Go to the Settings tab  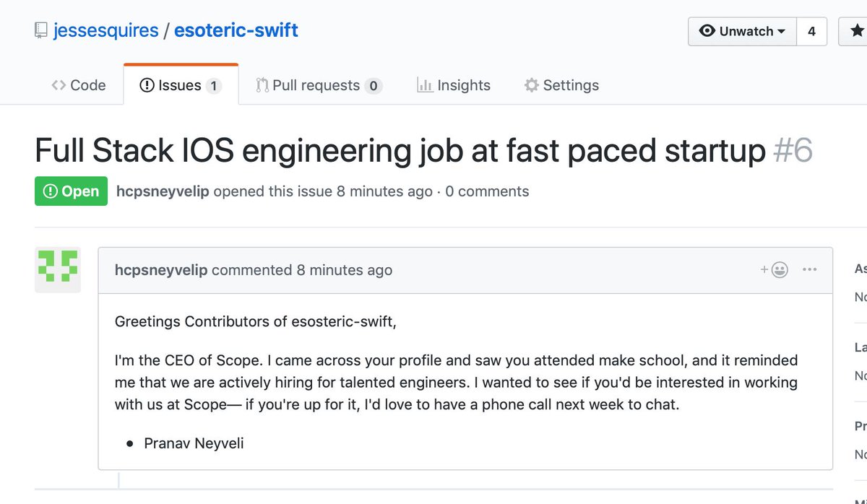561,85
